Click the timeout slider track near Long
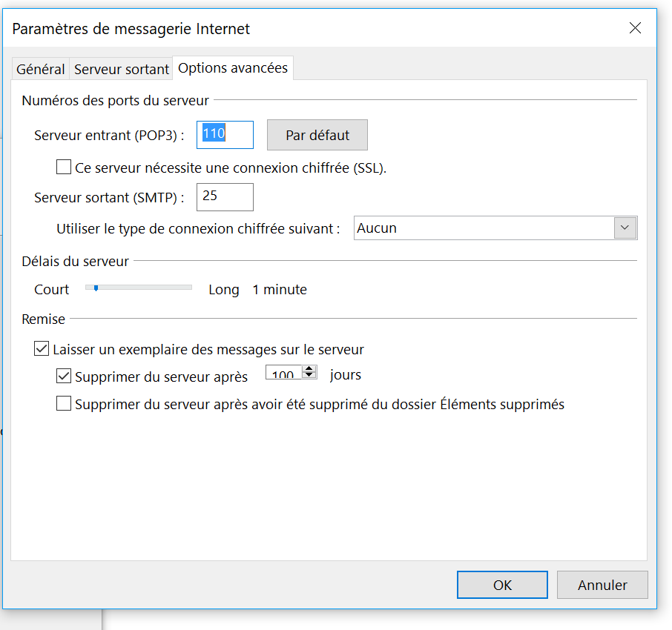This screenshot has height=630, width=672. [178, 288]
